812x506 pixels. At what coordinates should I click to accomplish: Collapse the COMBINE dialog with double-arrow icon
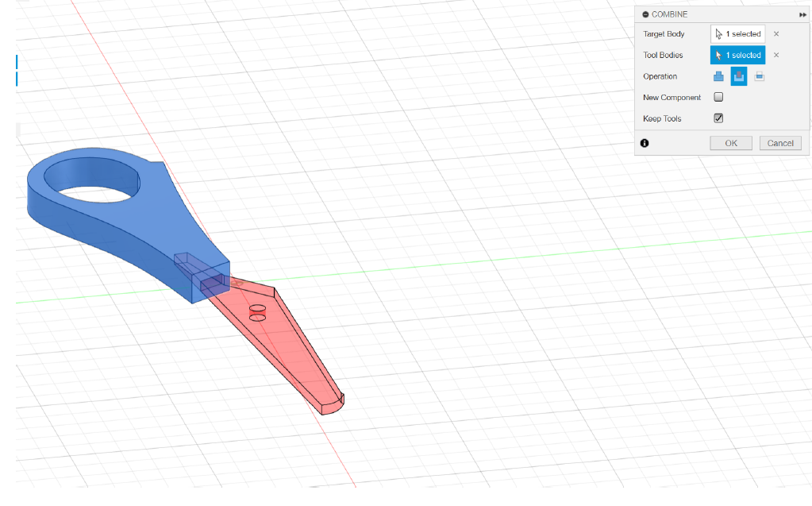(802, 14)
